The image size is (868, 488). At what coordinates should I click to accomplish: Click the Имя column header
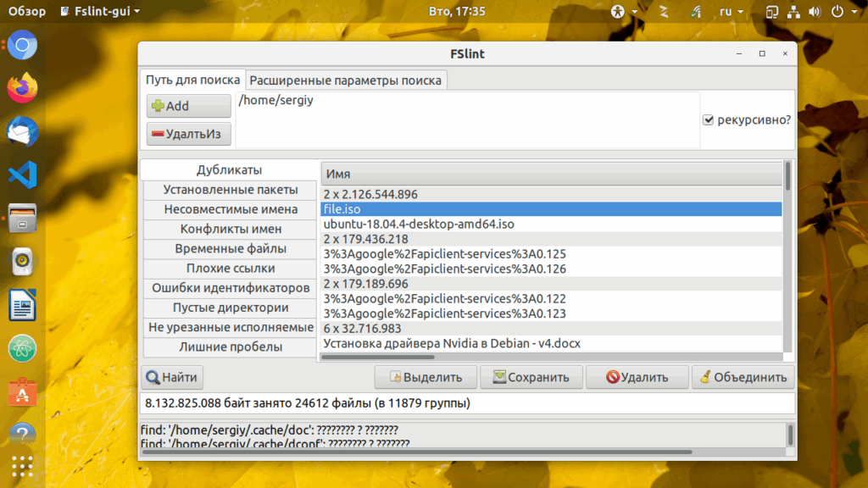click(551, 174)
